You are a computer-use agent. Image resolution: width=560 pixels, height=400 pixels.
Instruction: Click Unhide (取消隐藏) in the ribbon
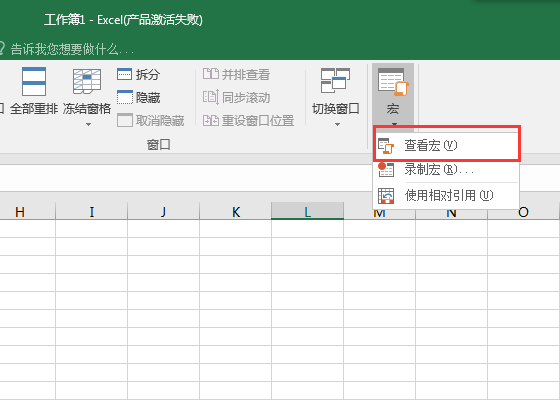coord(150,121)
